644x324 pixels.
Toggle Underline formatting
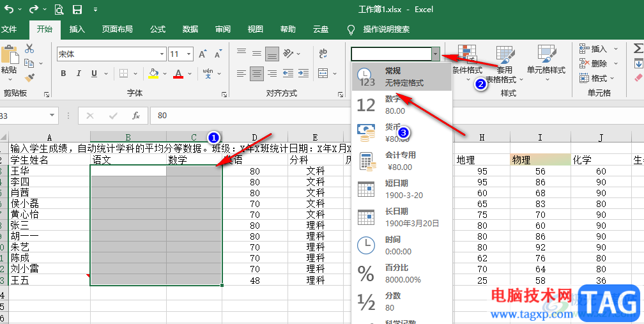pyautogui.click(x=94, y=73)
